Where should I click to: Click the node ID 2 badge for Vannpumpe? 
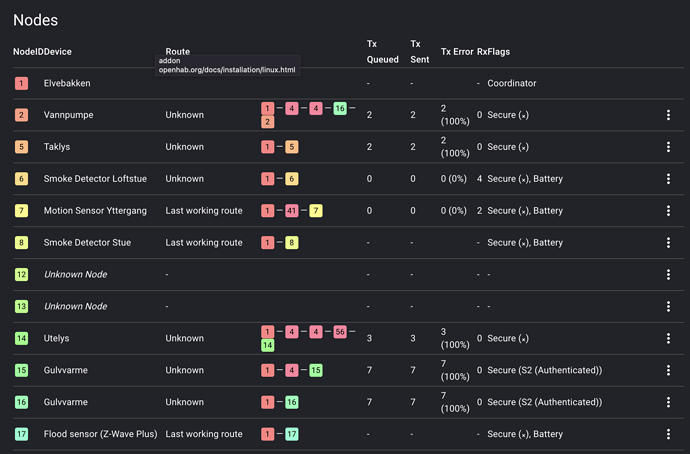point(21,115)
